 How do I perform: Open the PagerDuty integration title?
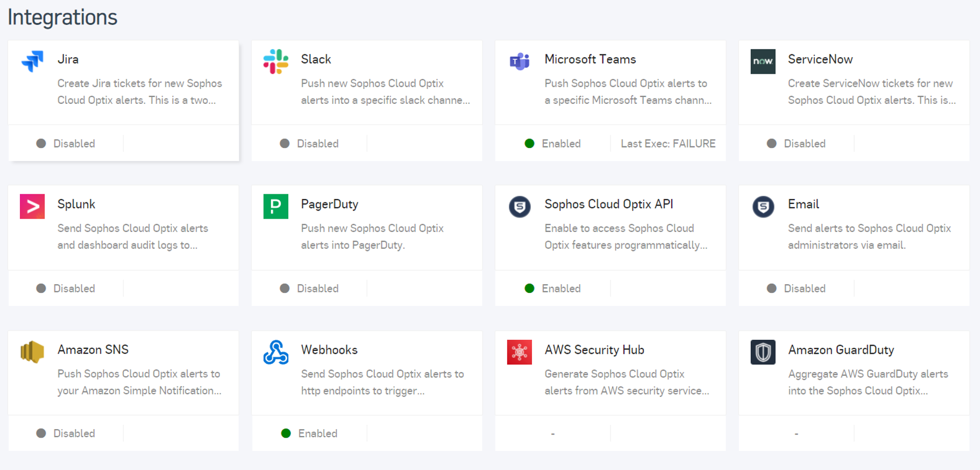(x=329, y=204)
